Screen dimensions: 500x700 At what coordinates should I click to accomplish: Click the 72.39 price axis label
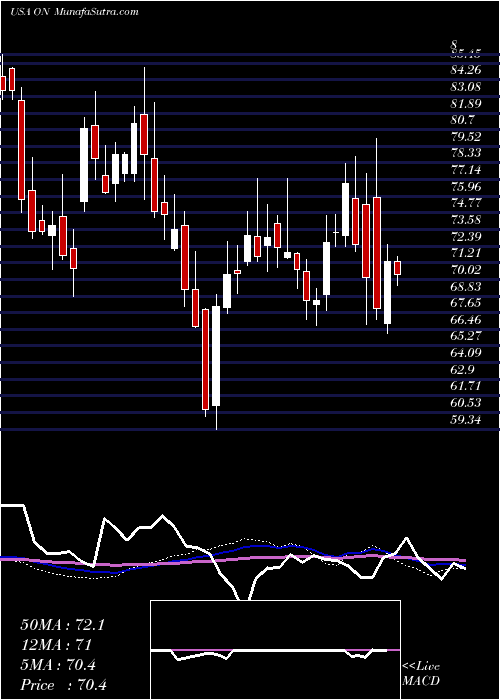(466, 236)
